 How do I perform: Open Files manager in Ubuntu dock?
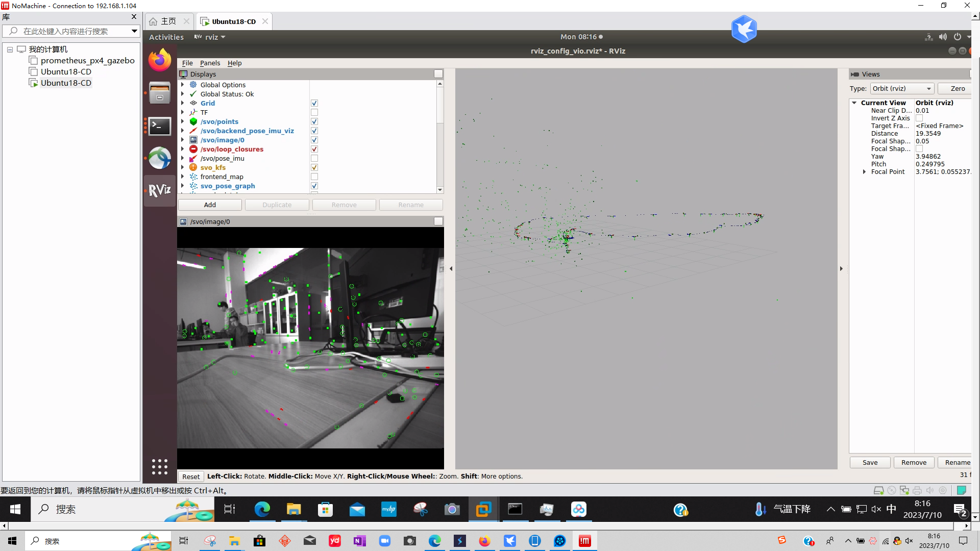160,93
